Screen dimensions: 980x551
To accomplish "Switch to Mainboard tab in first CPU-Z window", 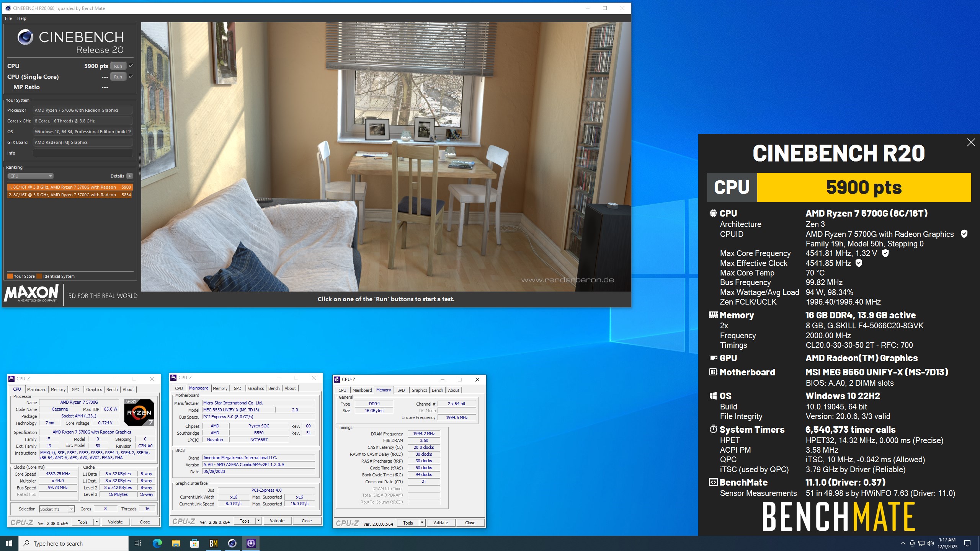I will coord(37,390).
